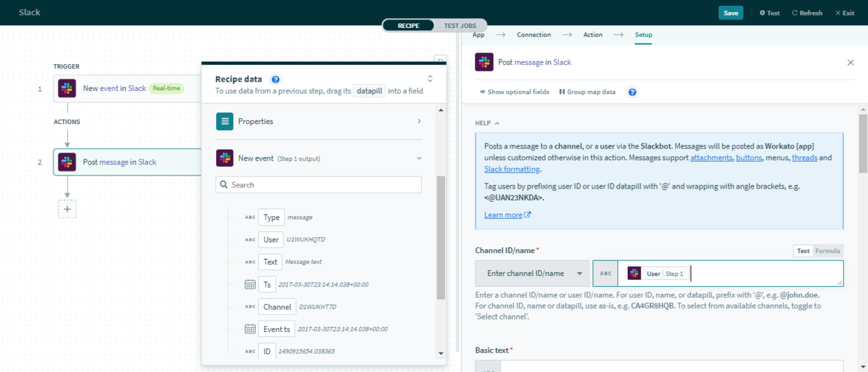Image resolution: width=868 pixels, height=372 pixels.
Task: Click the datapill Search field
Action: point(318,185)
